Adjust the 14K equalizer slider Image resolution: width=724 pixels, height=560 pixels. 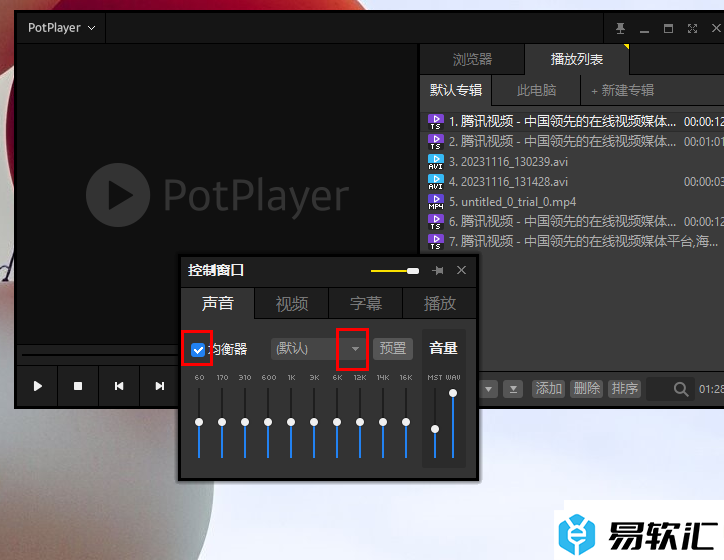[383, 422]
